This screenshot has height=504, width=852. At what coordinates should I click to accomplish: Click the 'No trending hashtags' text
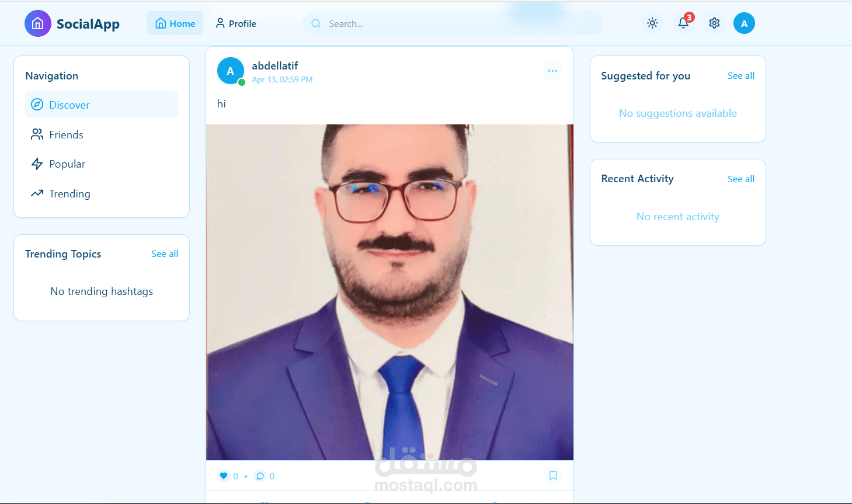click(102, 291)
